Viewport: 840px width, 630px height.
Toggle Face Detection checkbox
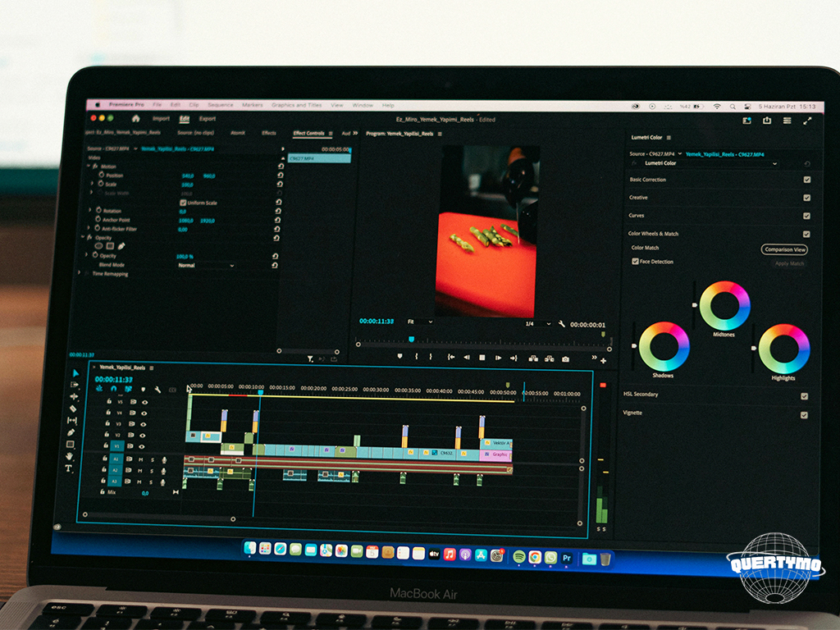[635, 262]
